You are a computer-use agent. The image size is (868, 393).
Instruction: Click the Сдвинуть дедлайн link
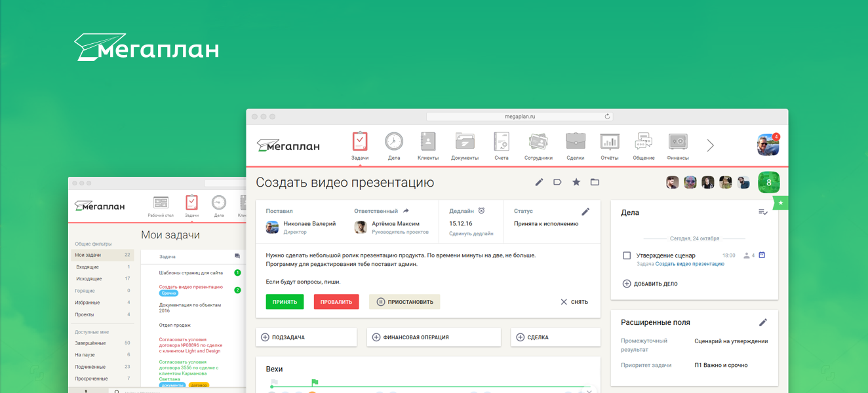(x=471, y=233)
